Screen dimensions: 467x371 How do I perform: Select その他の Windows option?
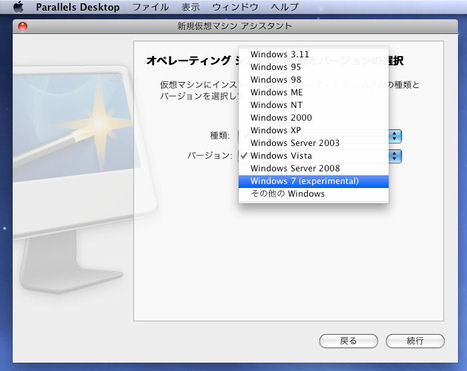[314, 194]
